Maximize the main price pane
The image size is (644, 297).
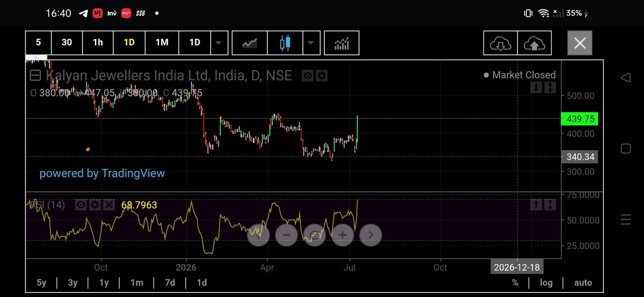(551, 87)
